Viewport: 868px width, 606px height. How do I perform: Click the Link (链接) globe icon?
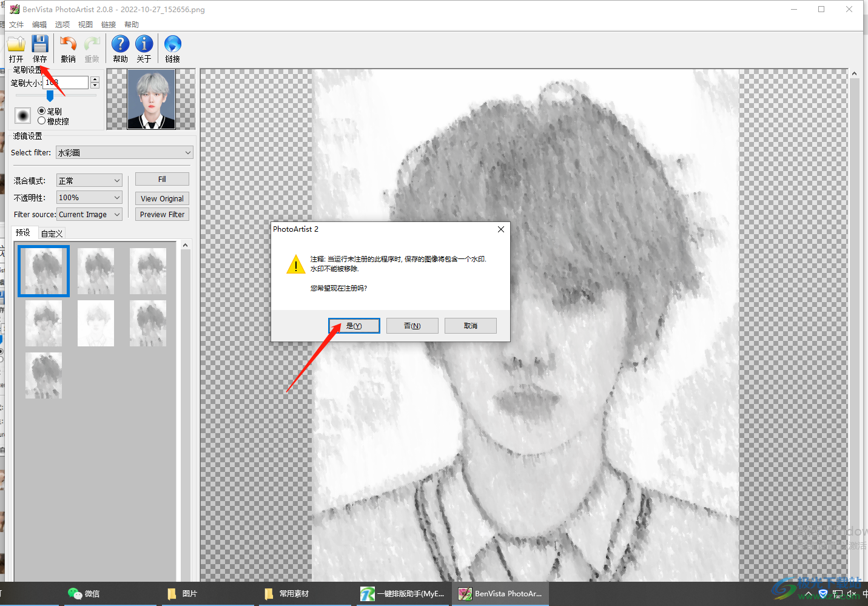click(x=172, y=44)
